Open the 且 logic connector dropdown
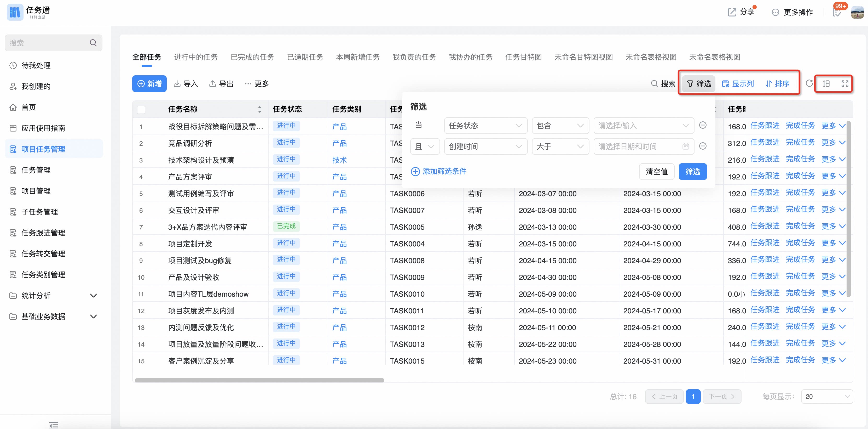Viewport: 868px width, 429px height. click(425, 146)
